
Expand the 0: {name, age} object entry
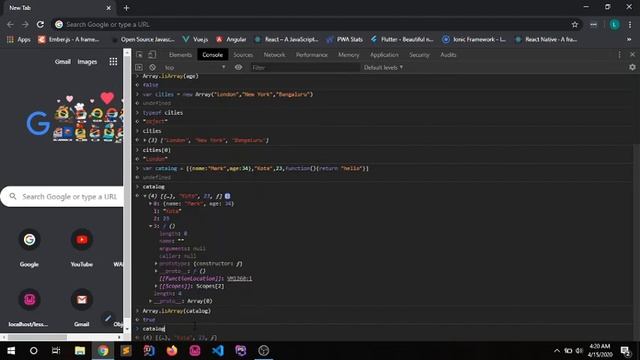(150, 203)
